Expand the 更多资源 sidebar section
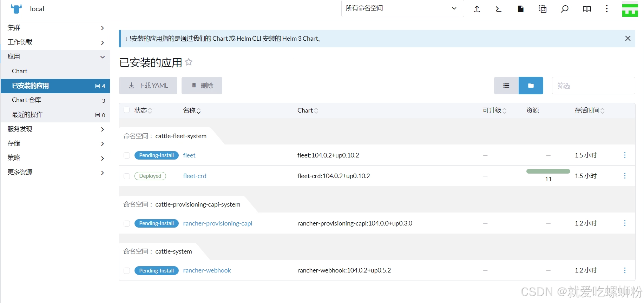The width and height of the screenshot is (644, 303). pos(55,172)
